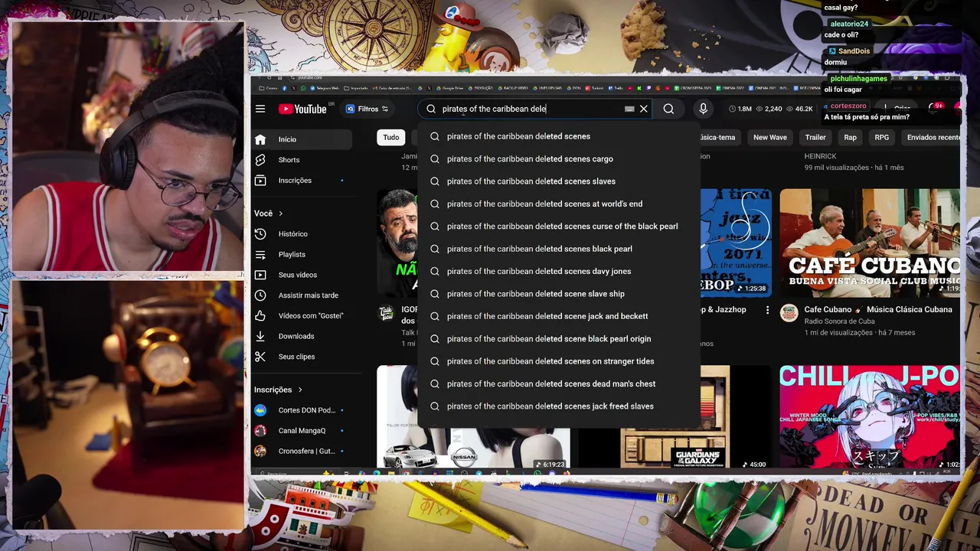Select suggestion ending 'deleted scenes cargo'
This screenshot has width=980, height=551.
click(559, 158)
